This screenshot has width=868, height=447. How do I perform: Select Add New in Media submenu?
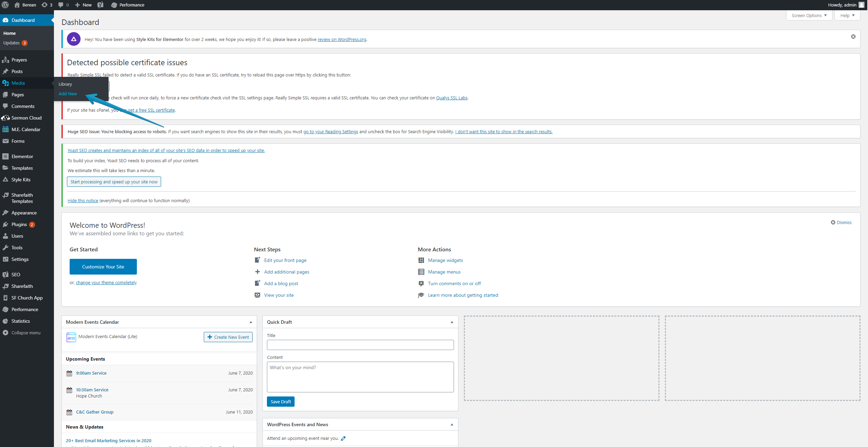pyautogui.click(x=68, y=94)
